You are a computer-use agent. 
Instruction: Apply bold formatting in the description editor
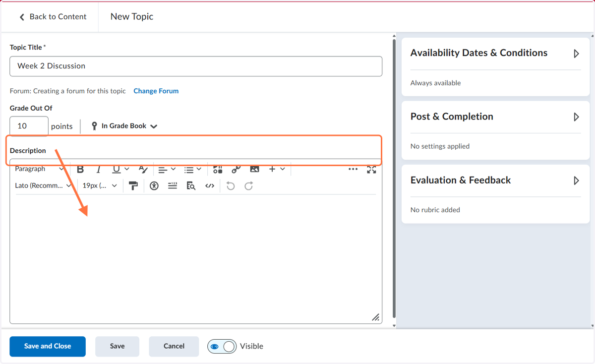pos(80,169)
